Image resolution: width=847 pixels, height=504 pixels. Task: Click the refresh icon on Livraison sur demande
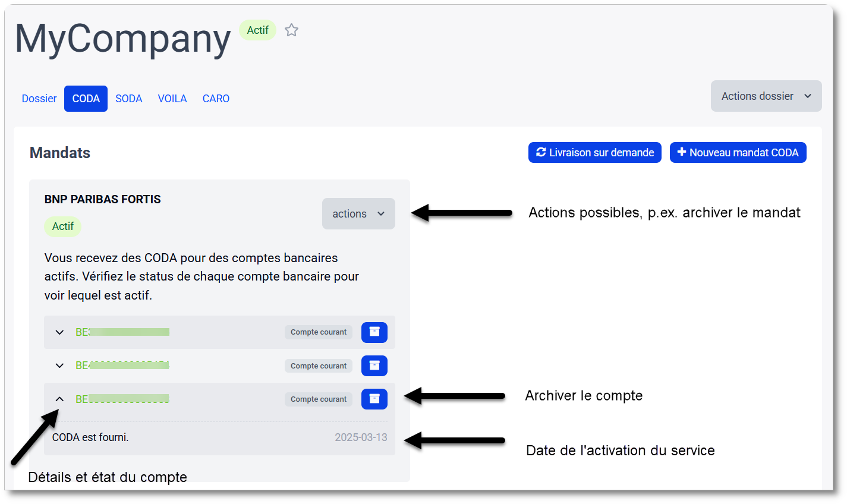540,152
